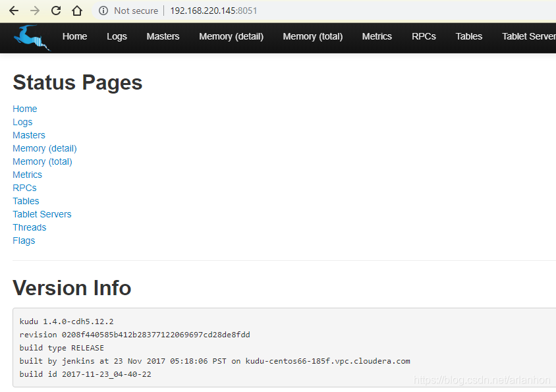Follow the Masters status page link

click(29, 135)
